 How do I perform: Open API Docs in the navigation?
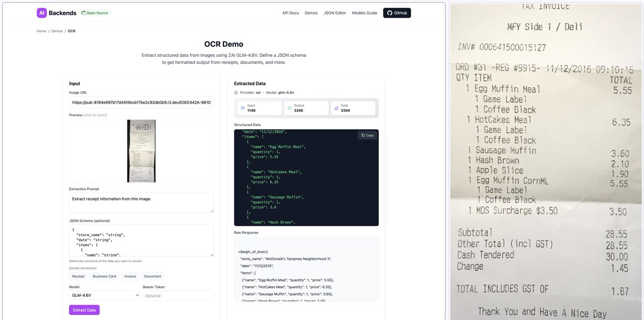point(290,13)
